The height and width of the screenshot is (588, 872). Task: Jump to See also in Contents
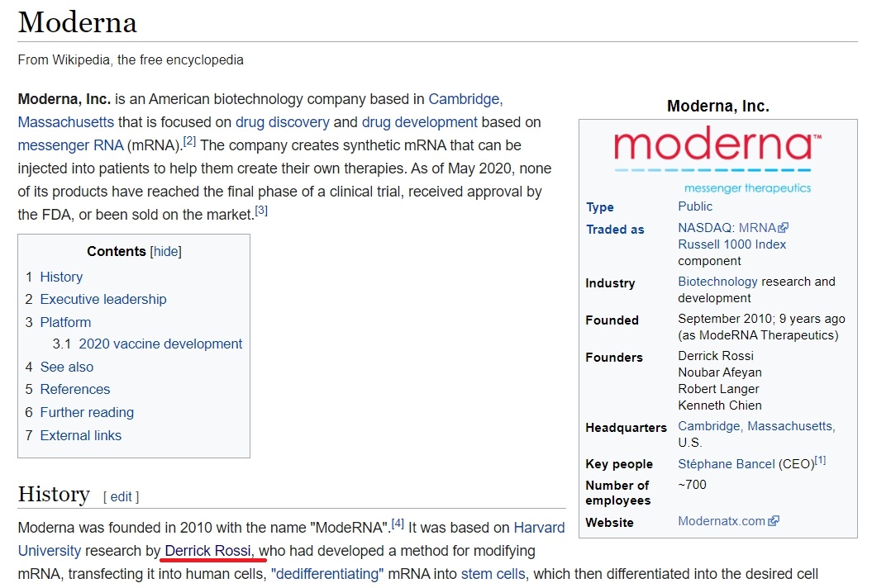coord(67,367)
